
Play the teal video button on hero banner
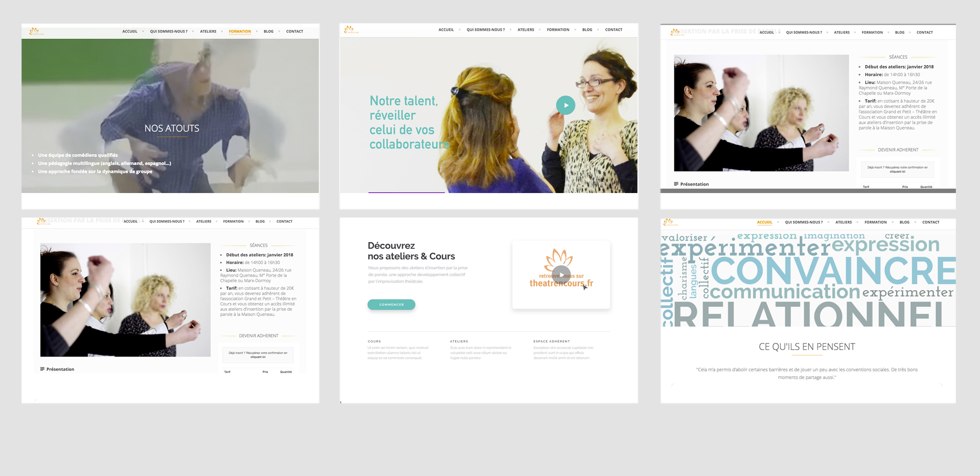(x=565, y=105)
